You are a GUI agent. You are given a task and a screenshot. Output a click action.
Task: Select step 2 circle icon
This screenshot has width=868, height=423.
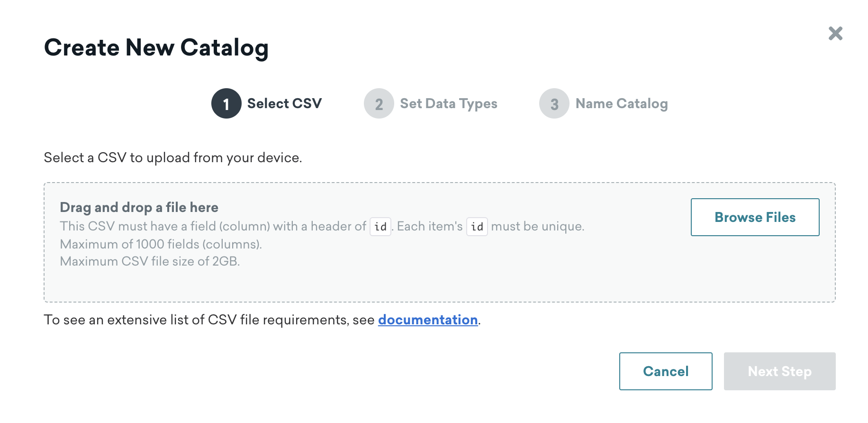(x=379, y=103)
